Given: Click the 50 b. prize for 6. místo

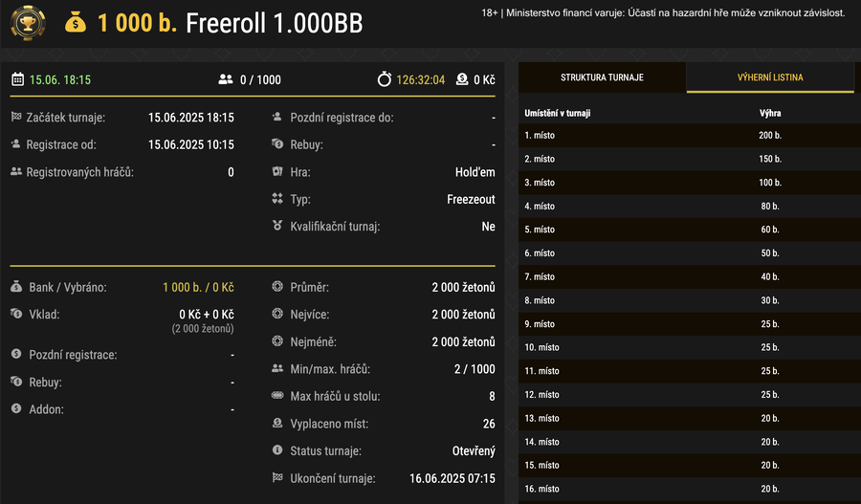Looking at the screenshot, I should [770, 253].
